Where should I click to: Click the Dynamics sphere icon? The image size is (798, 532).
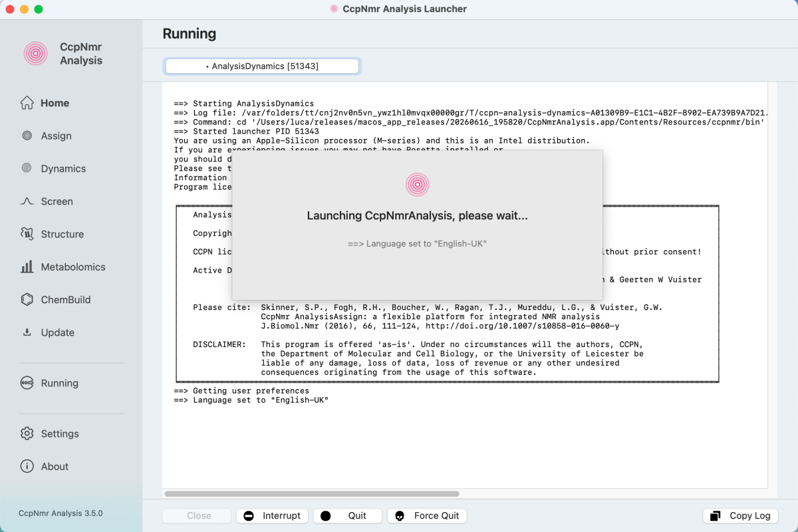point(27,168)
